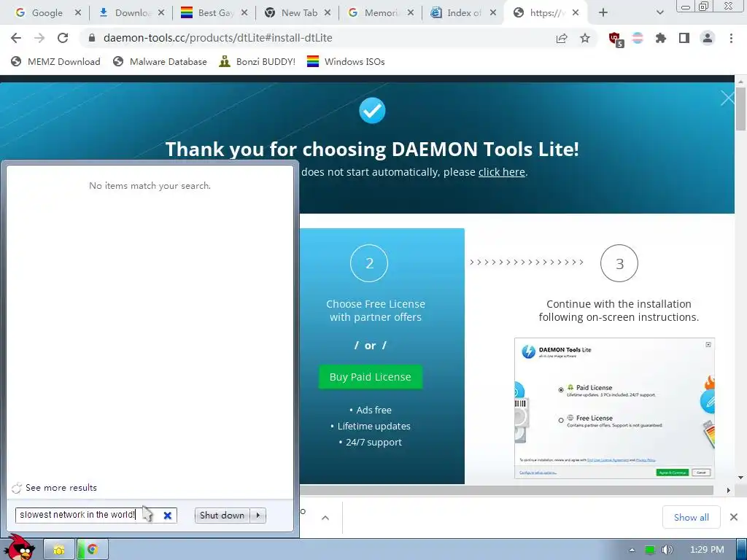Click the vertical scroll down arrow
Screen dimensions: 747x560
[740, 477]
